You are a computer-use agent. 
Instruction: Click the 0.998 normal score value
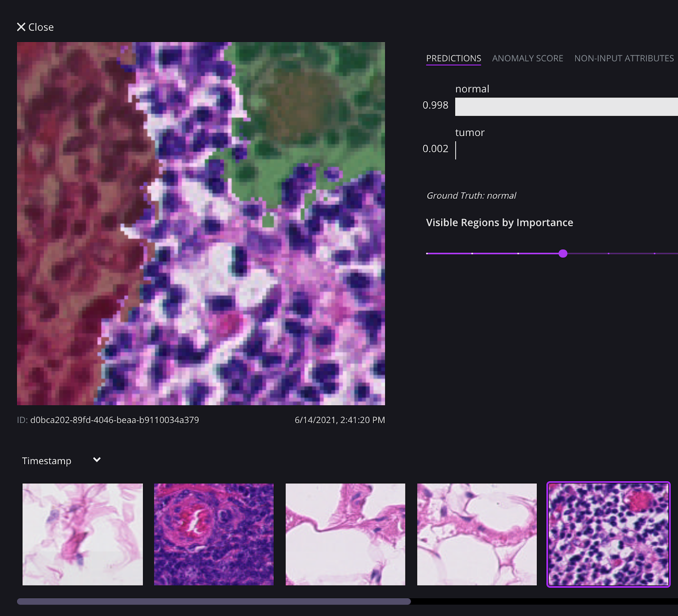coord(435,105)
